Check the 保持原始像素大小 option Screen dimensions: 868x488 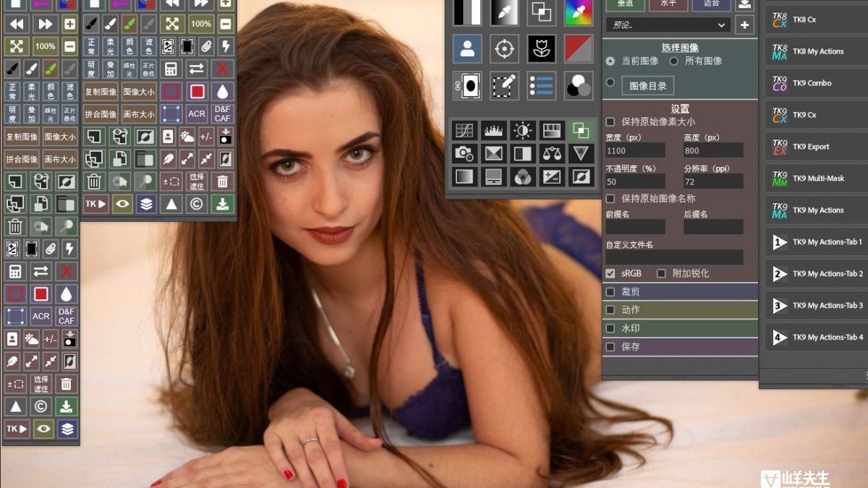(x=610, y=121)
